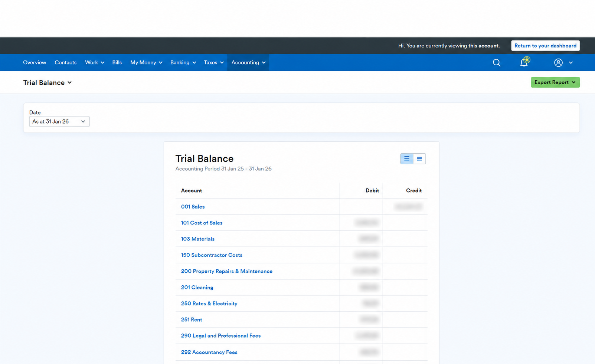The height and width of the screenshot is (364, 595).
Task: Open the 001 Sales account
Action: (193, 207)
